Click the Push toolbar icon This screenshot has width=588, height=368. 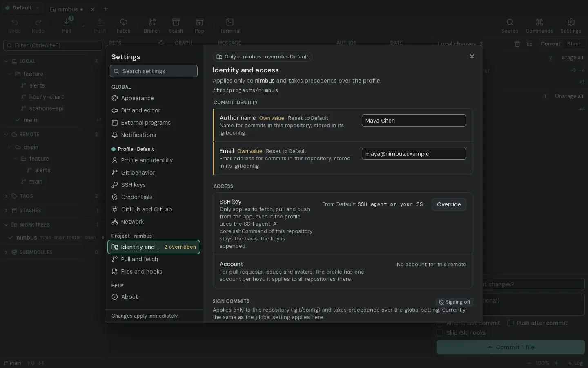click(x=100, y=26)
